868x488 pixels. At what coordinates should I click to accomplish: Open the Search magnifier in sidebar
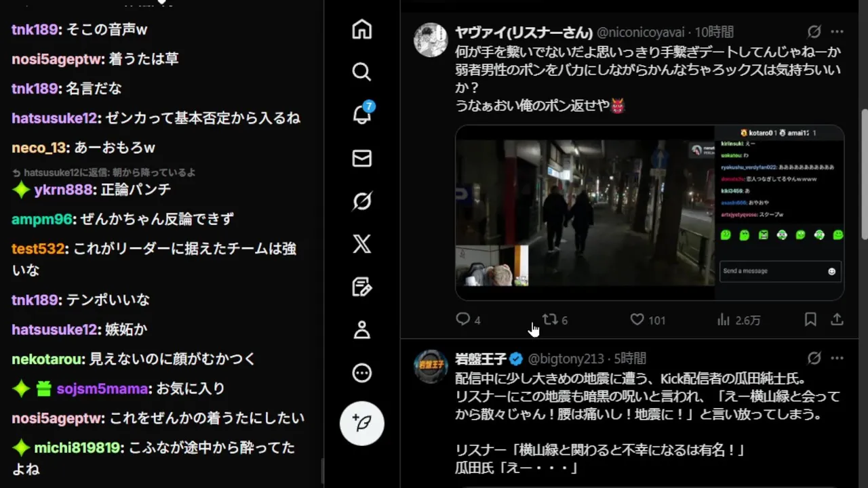tap(362, 72)
